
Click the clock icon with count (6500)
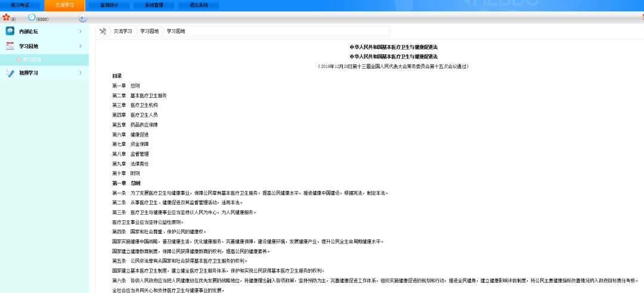(32, 17)
